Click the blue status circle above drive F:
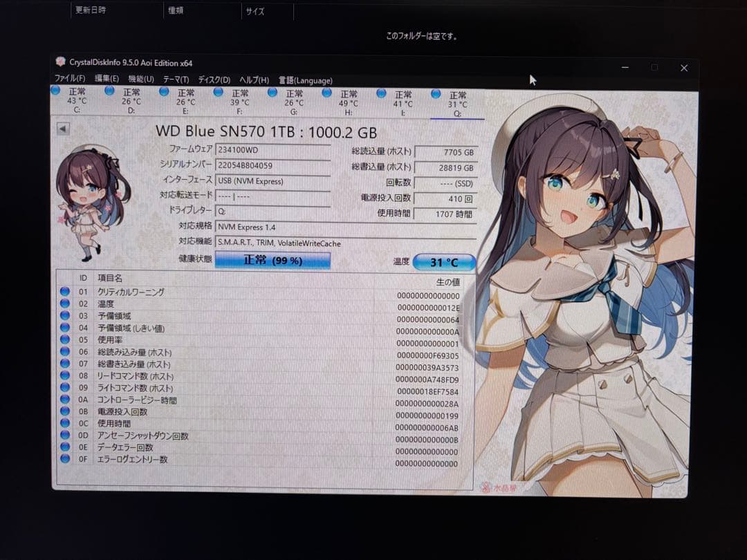Viewport: 747px width, 560px height. pos(219,91)
